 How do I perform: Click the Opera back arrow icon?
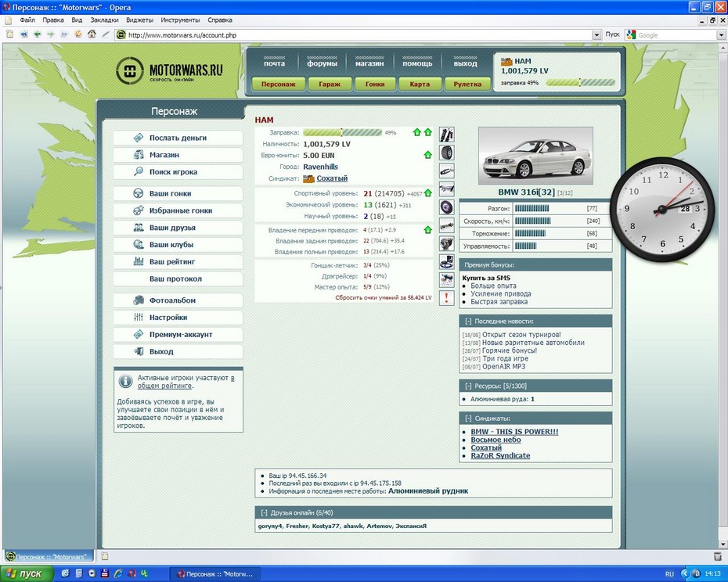click(x=38, y=34)
